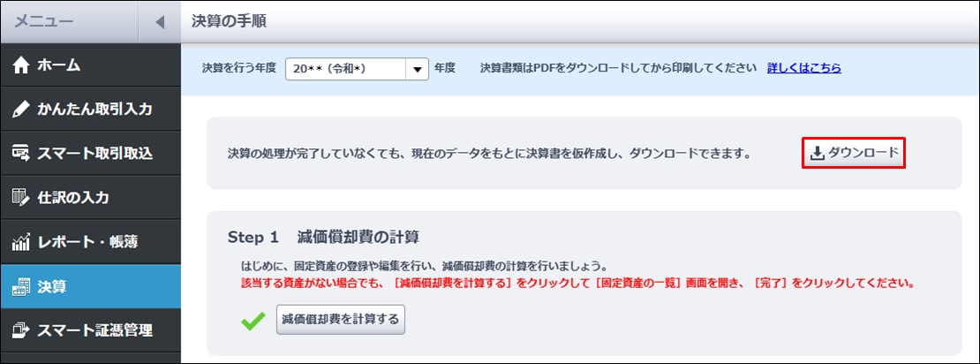The image size is (980, 364).
Task: Click the スマート証憑管理 document icon
Action: [21, 330]
